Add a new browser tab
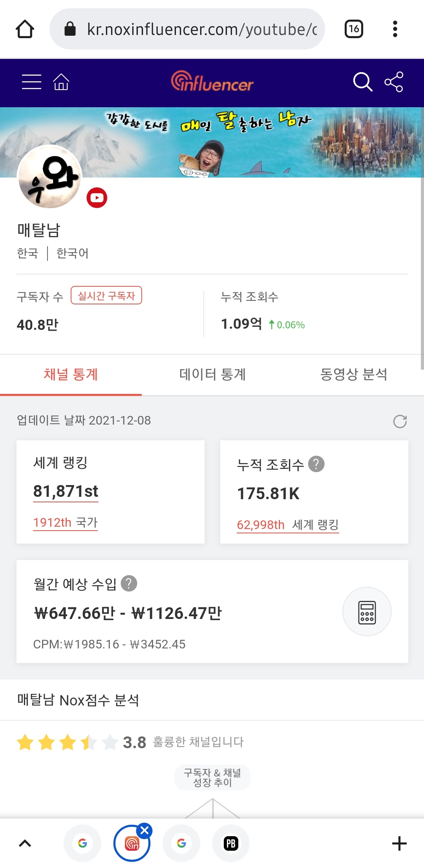The width and height of the screenshot is (424, 868). (399, 843)
